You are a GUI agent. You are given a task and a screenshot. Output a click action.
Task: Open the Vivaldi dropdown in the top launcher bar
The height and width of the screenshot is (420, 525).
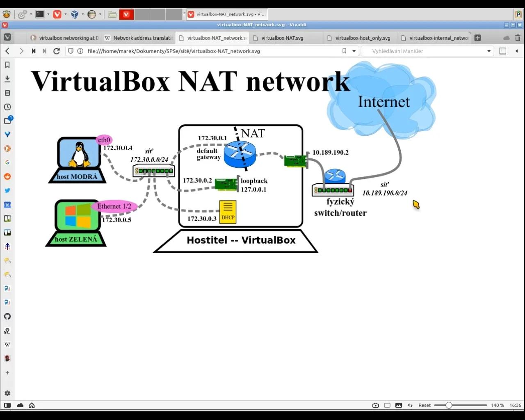[x=64, y=14]
